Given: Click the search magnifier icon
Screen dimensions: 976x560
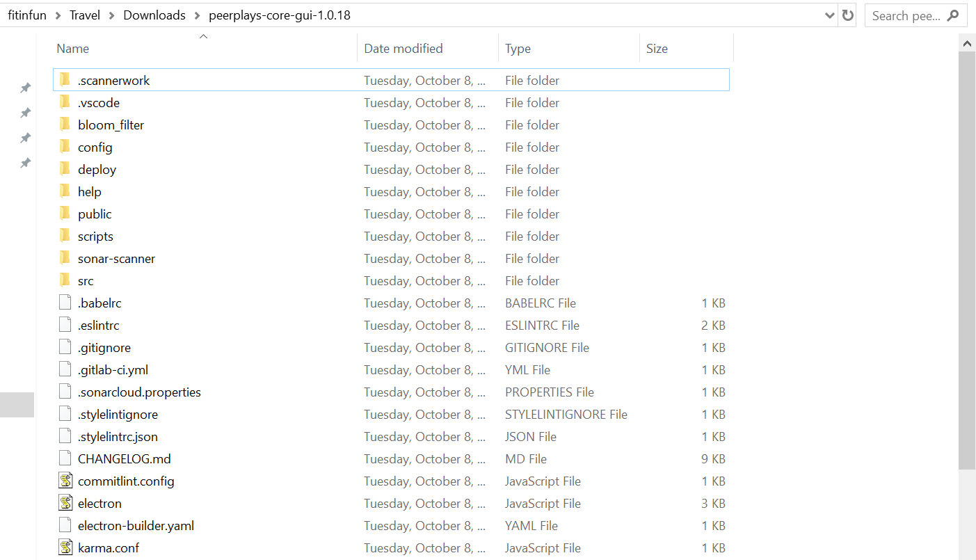Looking at the screenshot, I should pyautogui.click(x=952, y=15).
